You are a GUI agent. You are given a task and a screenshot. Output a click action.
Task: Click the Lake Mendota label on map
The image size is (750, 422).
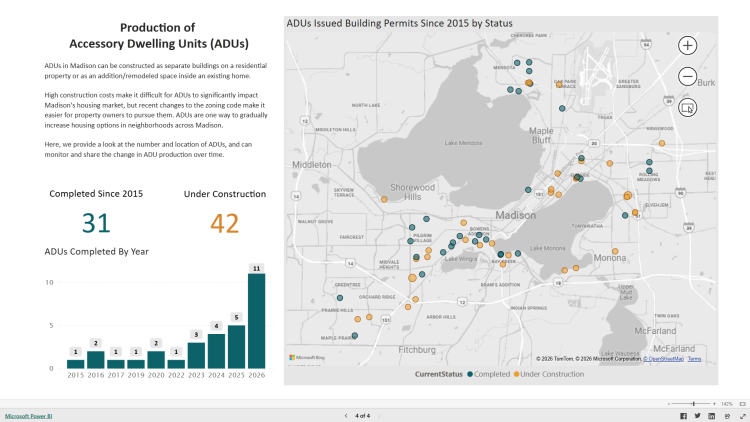coord(463,143)
